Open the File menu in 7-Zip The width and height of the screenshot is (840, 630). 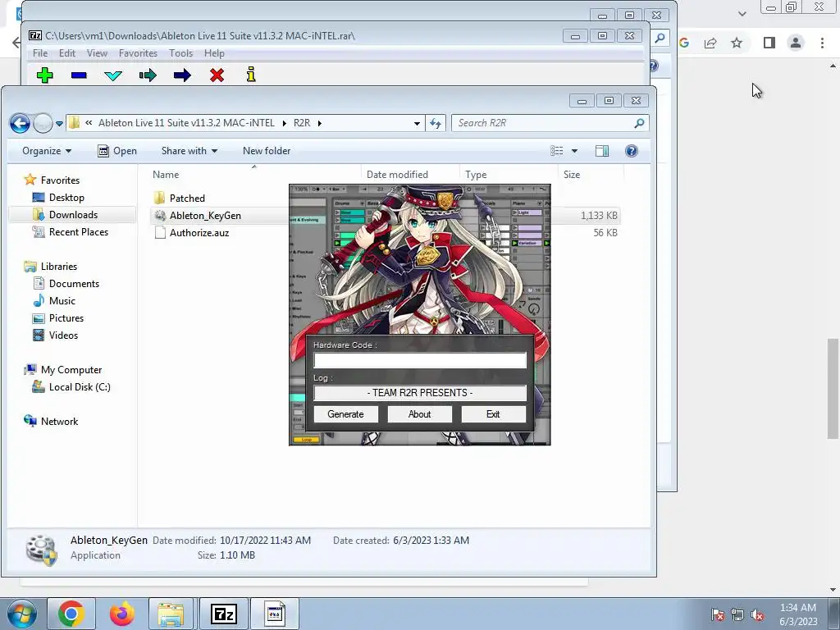(x=40, y=53)
